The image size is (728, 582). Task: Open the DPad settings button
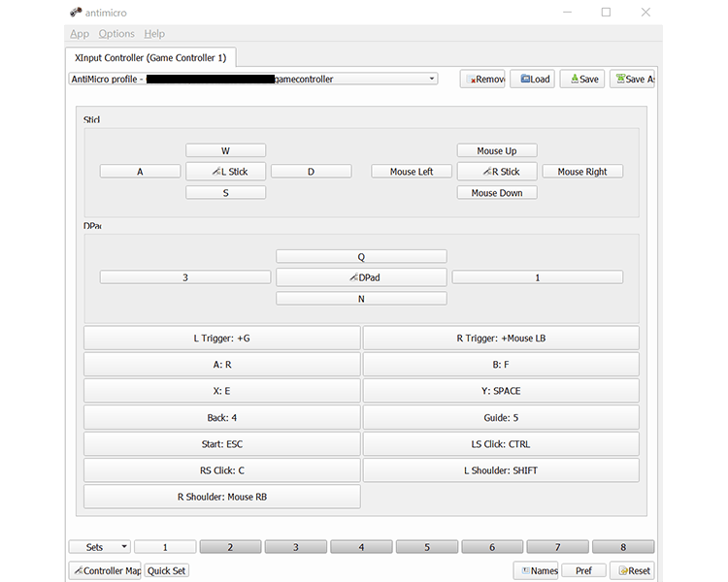pyautogui.click(x=361, y=277)
